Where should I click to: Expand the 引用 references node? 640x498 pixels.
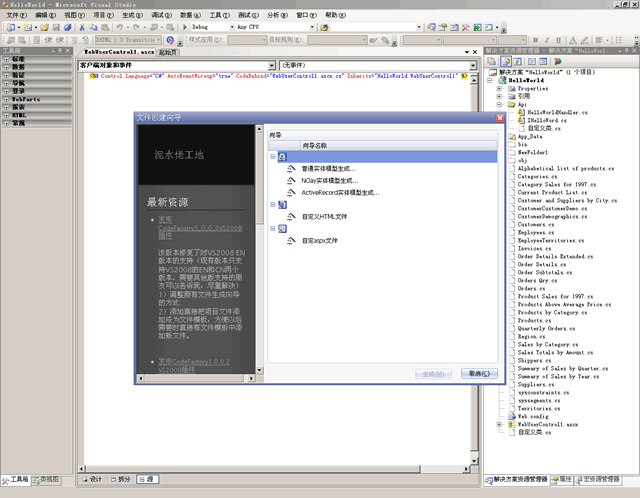tap(499, 96)
